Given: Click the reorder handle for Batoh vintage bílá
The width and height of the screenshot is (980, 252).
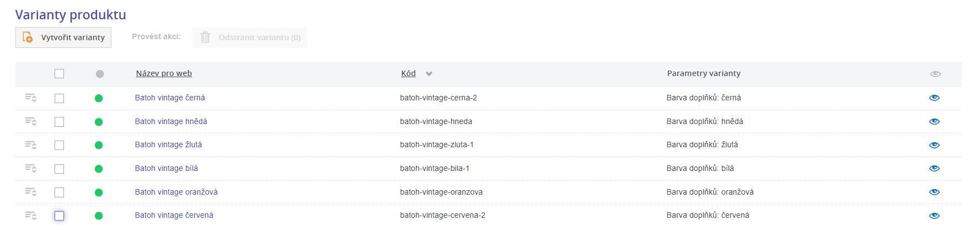Looking at the screenshot, I should tap(30, 168).
